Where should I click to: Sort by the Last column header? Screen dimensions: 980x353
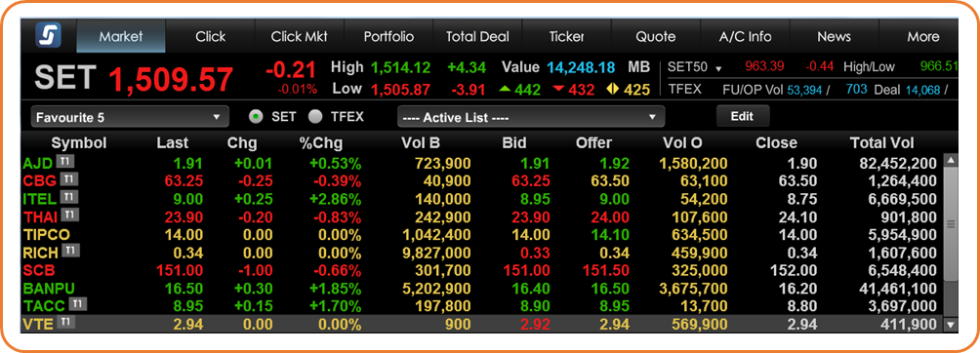click(x=173, y=143)
